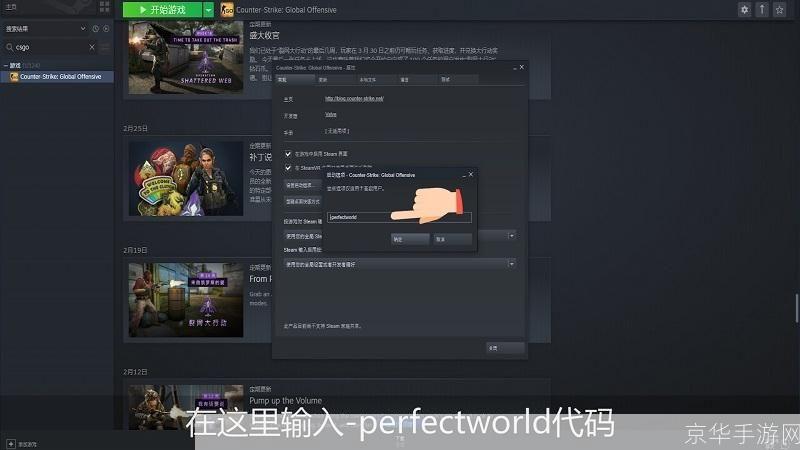Open the Pump up the Volume thumbnail

point(186,407)
